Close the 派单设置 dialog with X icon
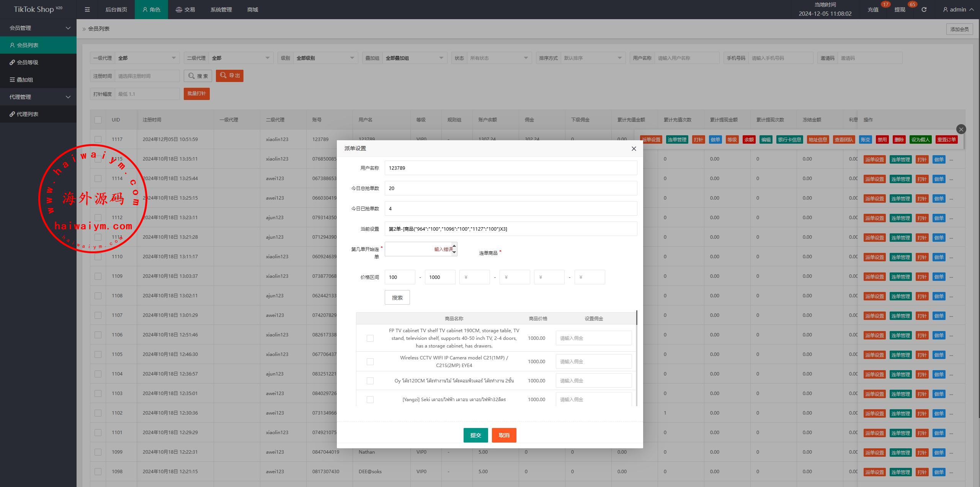 point(634,149)
